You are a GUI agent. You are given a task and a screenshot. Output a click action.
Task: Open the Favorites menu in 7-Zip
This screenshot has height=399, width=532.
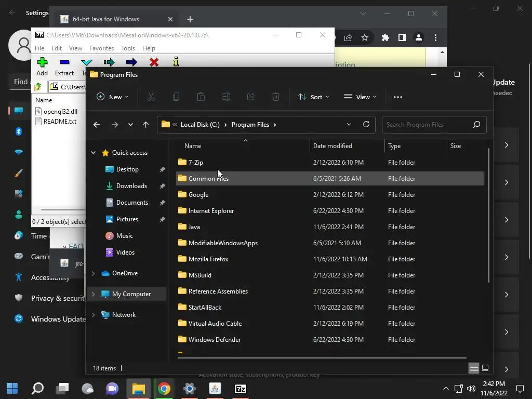point(101,48)
